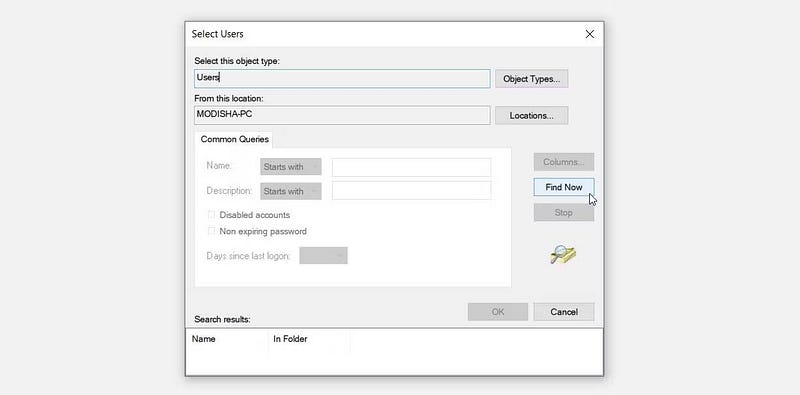The height and width of the screenshot is (395, 800).
Task: Click the magnifying glass search icon
Action: [x=562, y=254]
